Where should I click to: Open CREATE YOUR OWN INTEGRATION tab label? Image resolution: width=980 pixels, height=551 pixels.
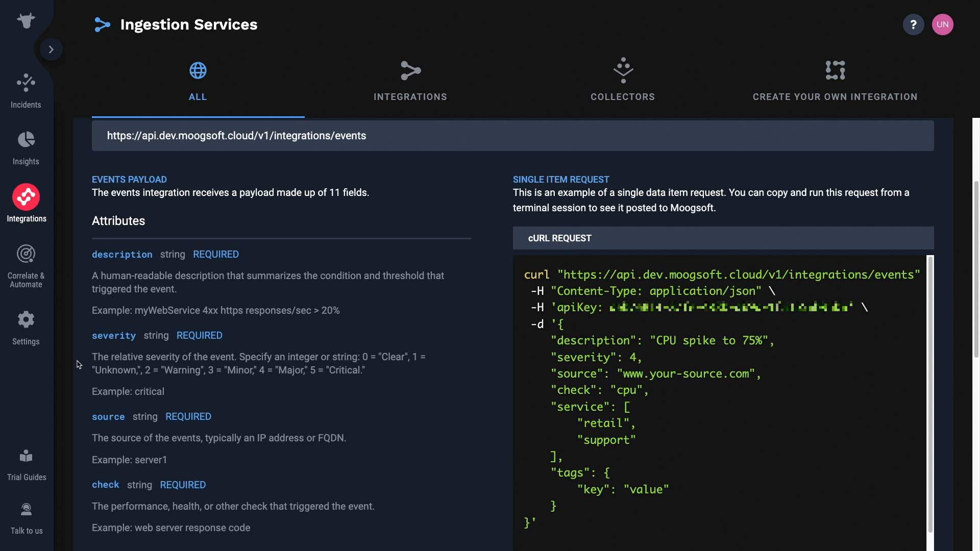point(835,97)
